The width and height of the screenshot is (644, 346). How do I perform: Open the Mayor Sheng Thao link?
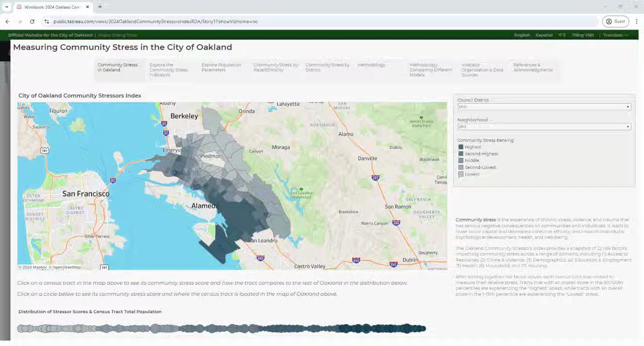pos(117,35)
